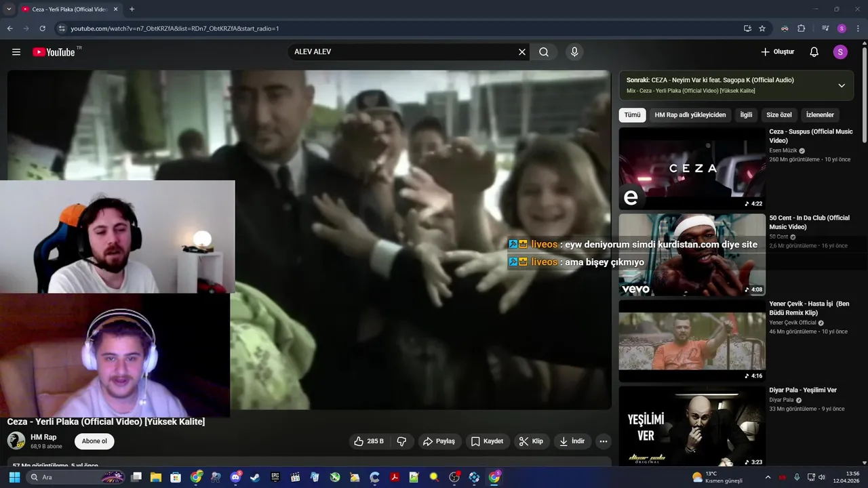Open Epic Games Launcher from the taskbar
This screenshot has width=868, height=488.
(275, 477)
